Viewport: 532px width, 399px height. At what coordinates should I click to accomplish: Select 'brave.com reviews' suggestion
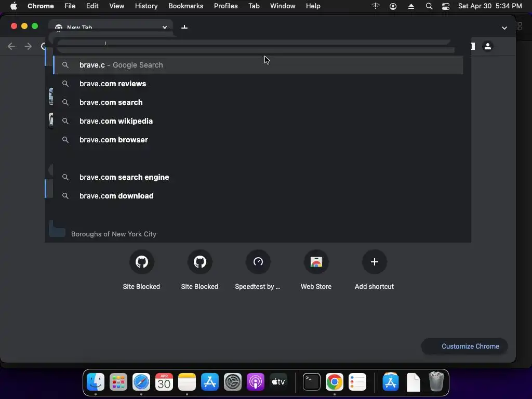pos(258,84)
